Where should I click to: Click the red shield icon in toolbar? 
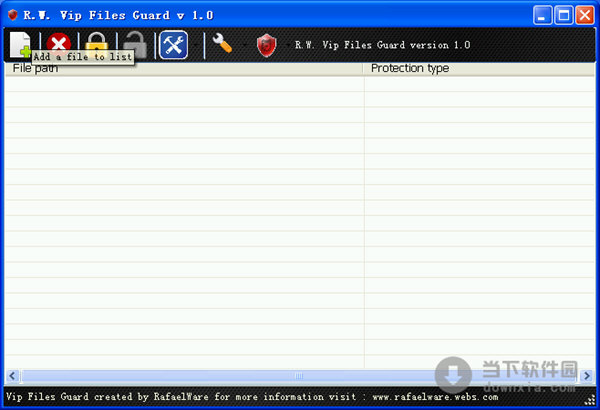point(267,45)
